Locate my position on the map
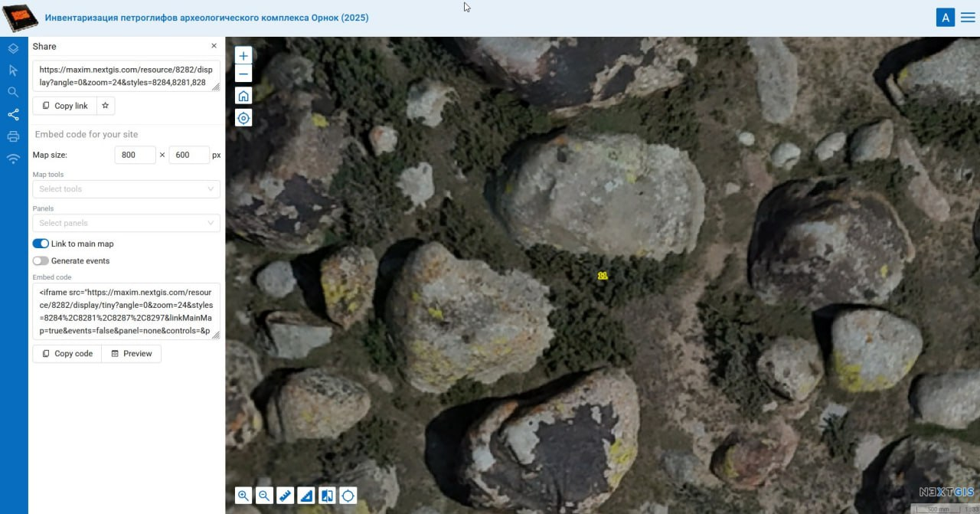Viewport: 980px width, 514px height. (x=243, y=118)
